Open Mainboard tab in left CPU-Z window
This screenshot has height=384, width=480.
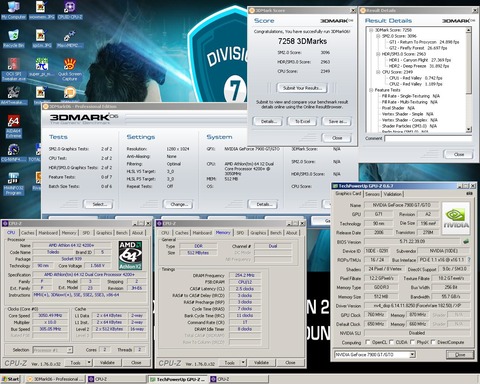(x=48, y=233)
